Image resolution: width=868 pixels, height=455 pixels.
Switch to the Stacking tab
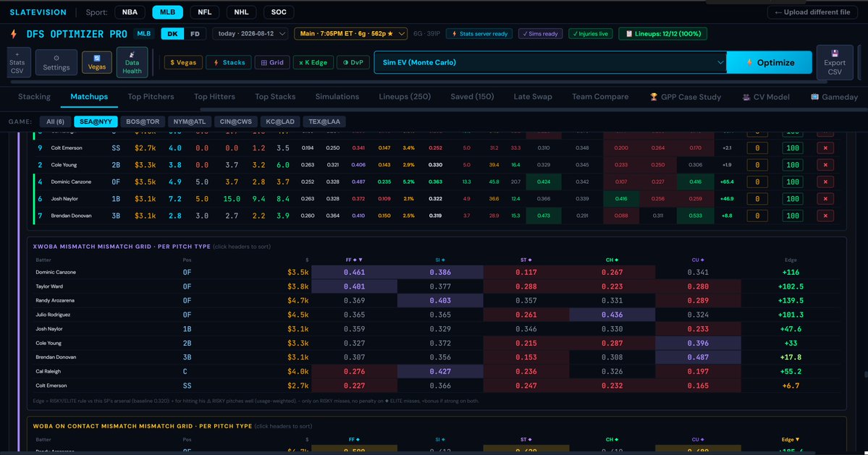tap(34, 97)
